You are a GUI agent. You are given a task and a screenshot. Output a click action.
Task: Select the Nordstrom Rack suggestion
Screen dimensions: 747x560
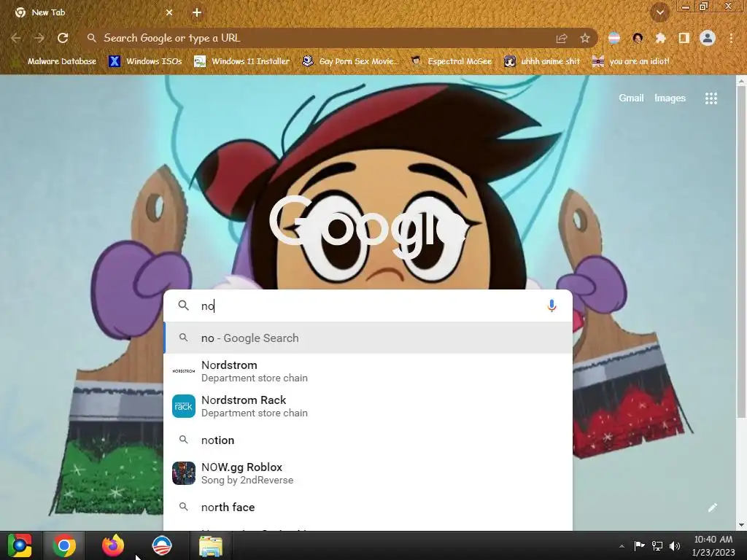[x=368, y=406]
